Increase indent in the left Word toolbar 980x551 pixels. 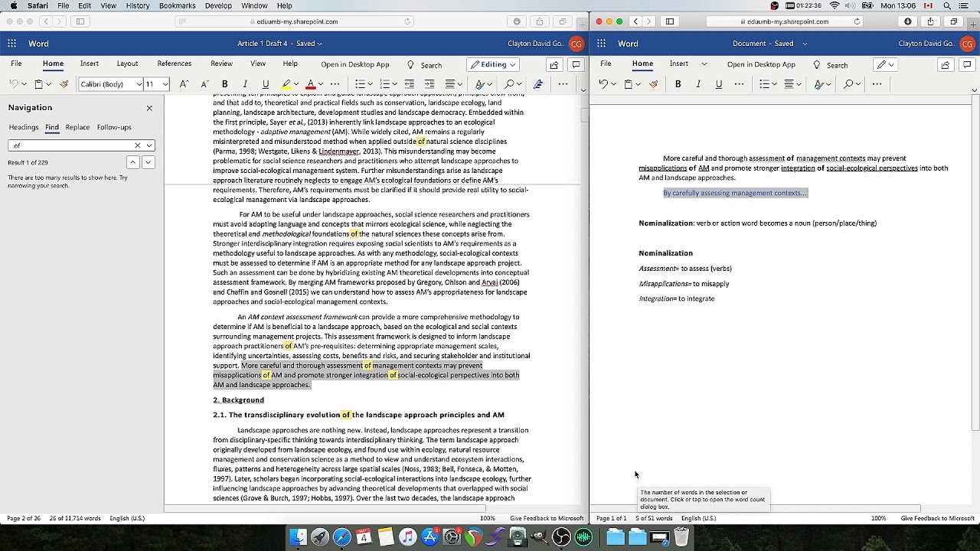(430, 83)
